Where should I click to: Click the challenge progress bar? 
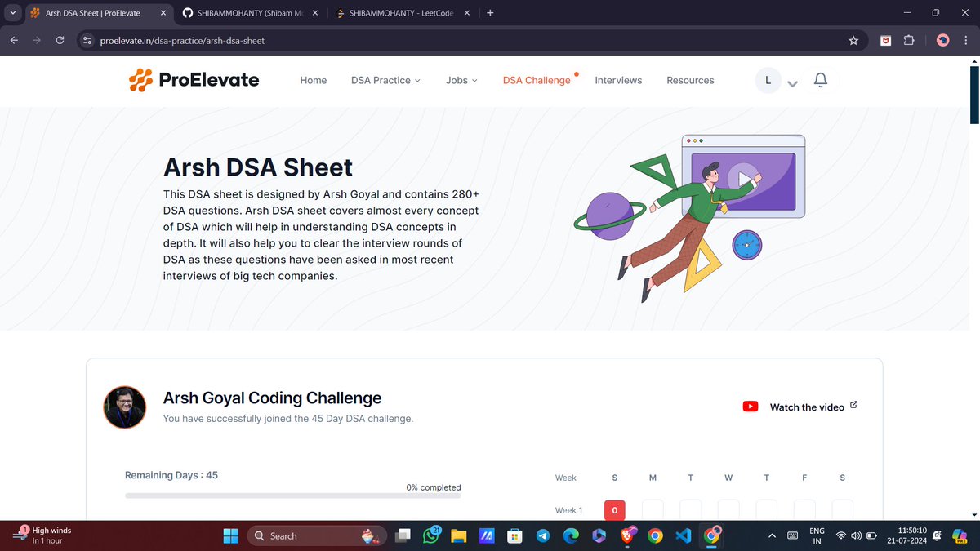292,495
